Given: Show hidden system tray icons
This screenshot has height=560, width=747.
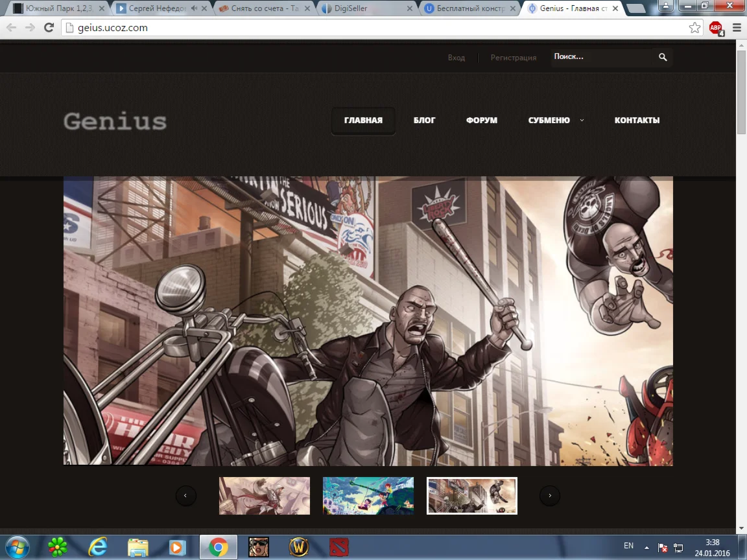Looking at the screenshot, I should tap(646, 548).
